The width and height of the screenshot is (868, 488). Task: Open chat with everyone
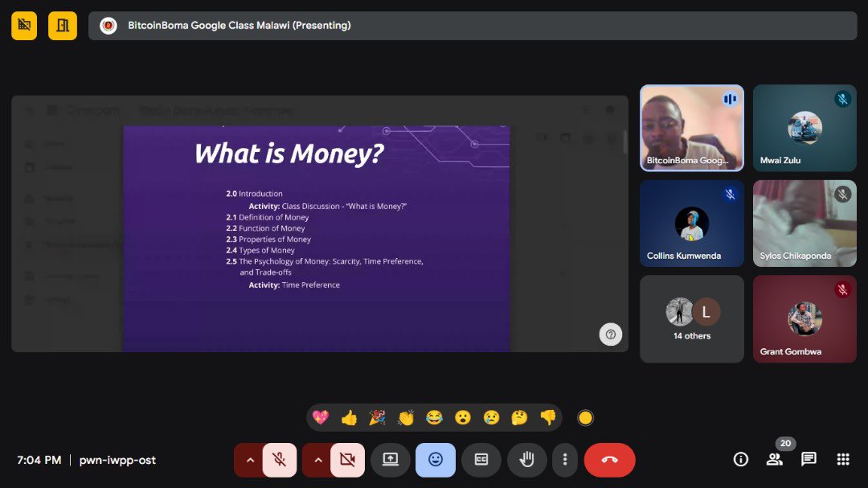click(809, 459)
